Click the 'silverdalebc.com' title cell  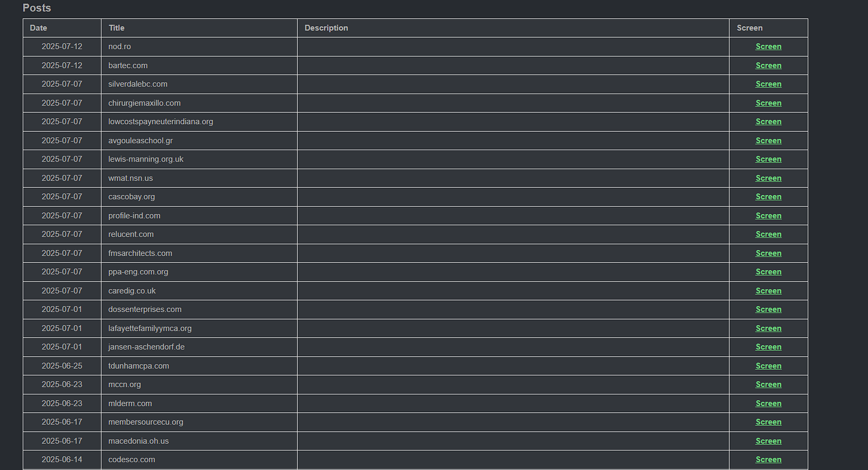199,84
